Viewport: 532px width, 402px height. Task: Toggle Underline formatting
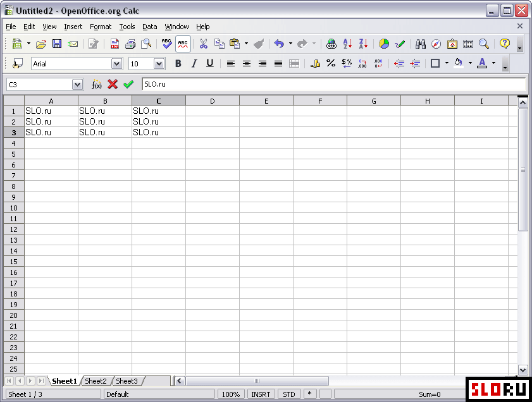pos(210,63)
